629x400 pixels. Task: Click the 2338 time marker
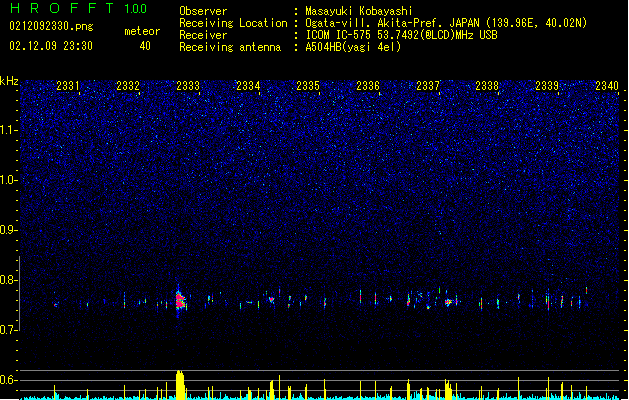click(487, 86)
